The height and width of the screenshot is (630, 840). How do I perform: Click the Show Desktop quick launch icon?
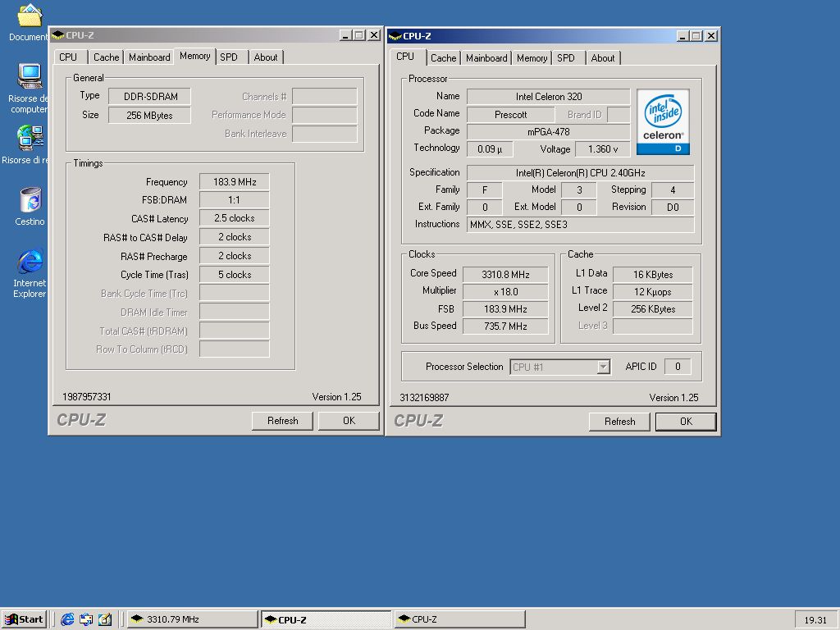[85, 619]
